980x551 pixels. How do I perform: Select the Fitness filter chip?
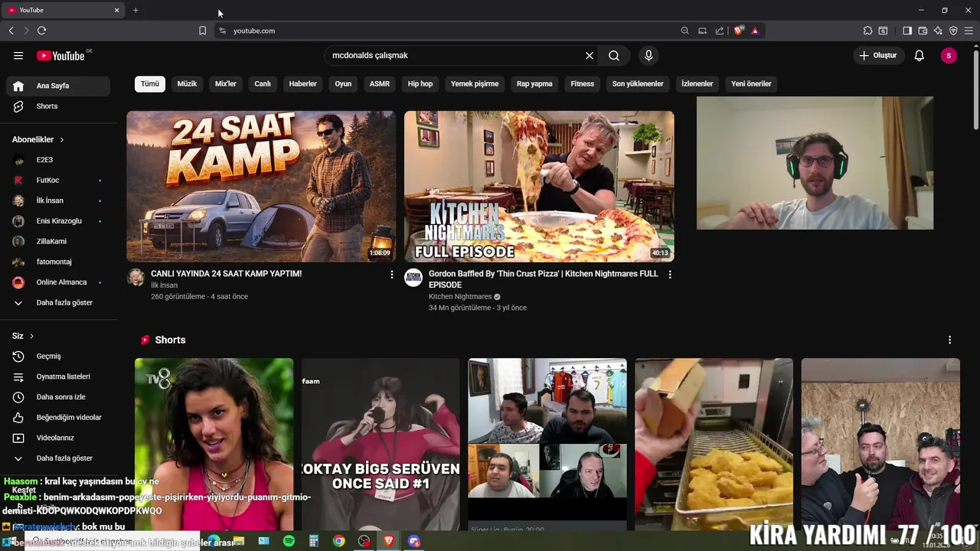(x=582, y=83)
